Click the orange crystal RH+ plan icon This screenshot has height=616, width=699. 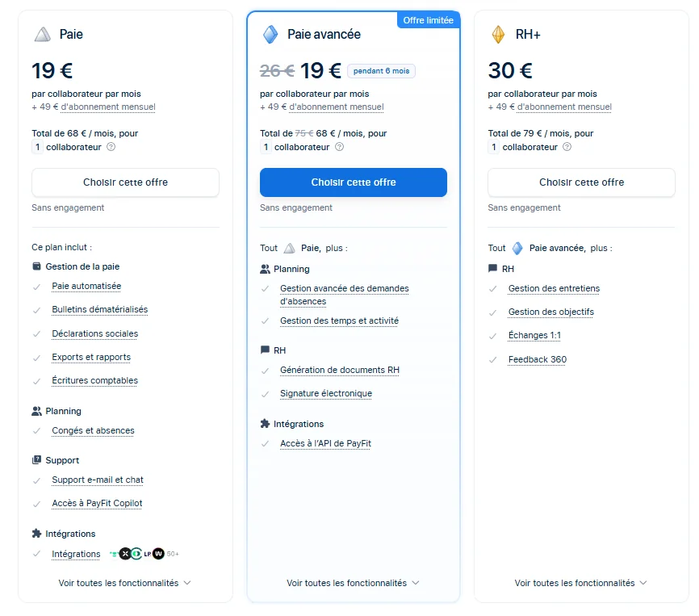coord(498,35)
